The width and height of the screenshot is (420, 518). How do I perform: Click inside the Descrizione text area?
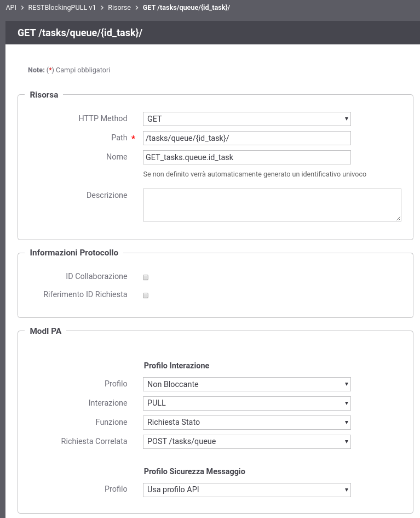point(272,205)
